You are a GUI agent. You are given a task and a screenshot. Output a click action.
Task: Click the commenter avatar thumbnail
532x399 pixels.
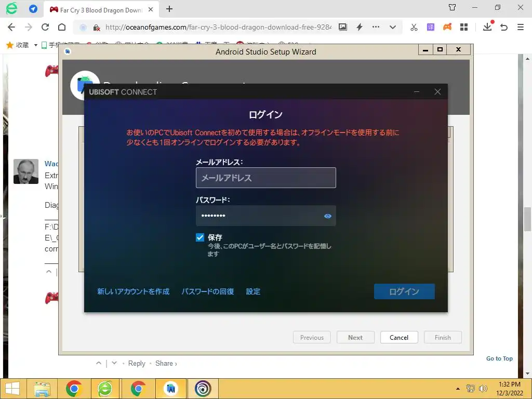[x=26, y=171]
